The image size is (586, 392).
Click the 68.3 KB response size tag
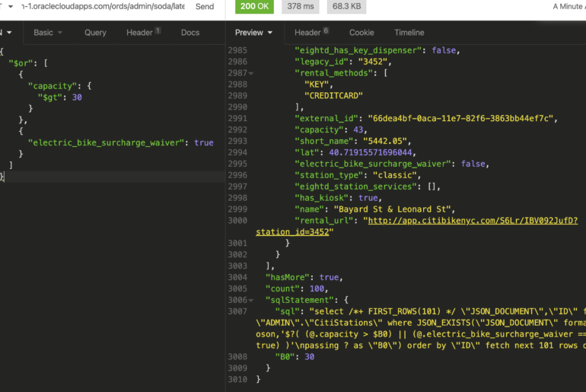348,7
